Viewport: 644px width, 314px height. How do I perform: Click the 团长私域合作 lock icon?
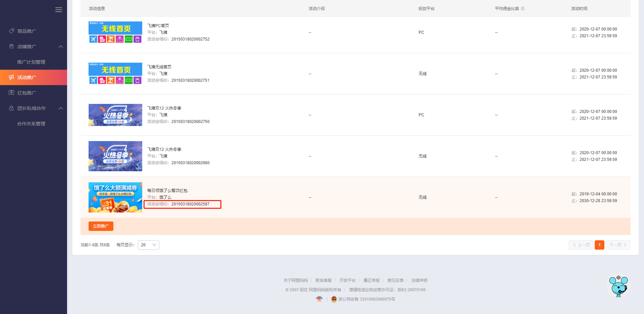[11, 108]
